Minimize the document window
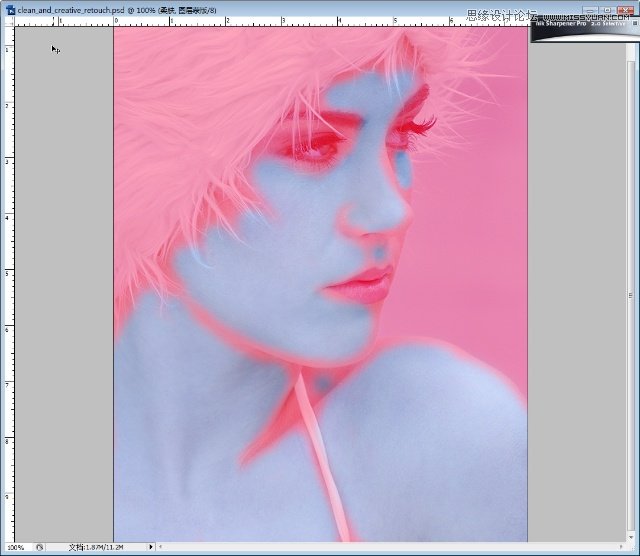The width and height of the screenshot is (640, 556). (589, 10)
